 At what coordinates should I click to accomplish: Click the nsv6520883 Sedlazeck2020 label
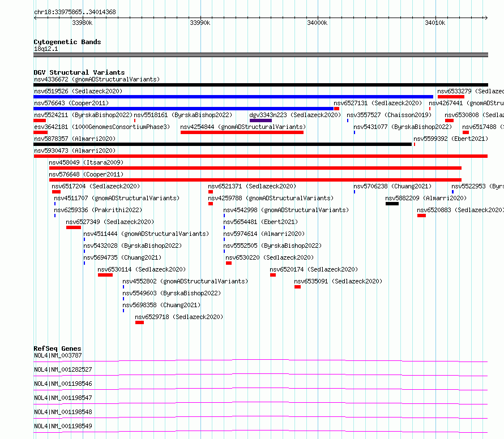coord(460,210)
